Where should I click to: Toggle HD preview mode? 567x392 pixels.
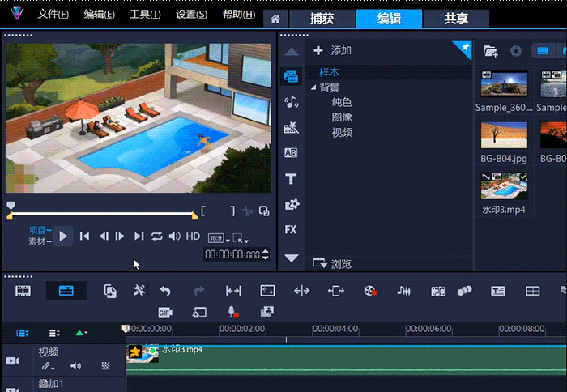tap(193, 236)
